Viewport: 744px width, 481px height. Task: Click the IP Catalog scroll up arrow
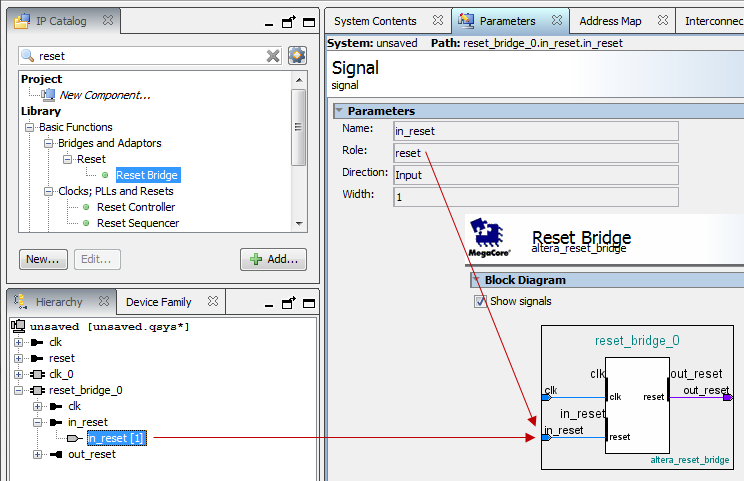[x=299, y=80]
